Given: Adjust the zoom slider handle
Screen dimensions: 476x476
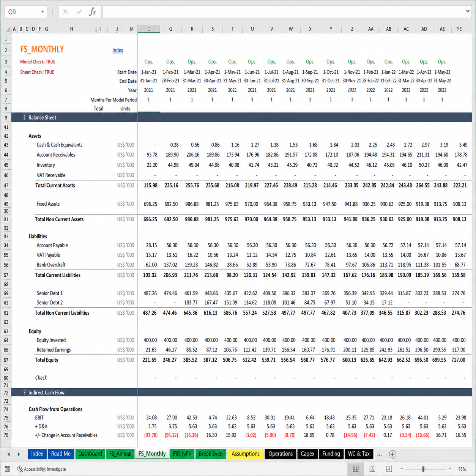Looking at the screenshot, I should (424, 469).
